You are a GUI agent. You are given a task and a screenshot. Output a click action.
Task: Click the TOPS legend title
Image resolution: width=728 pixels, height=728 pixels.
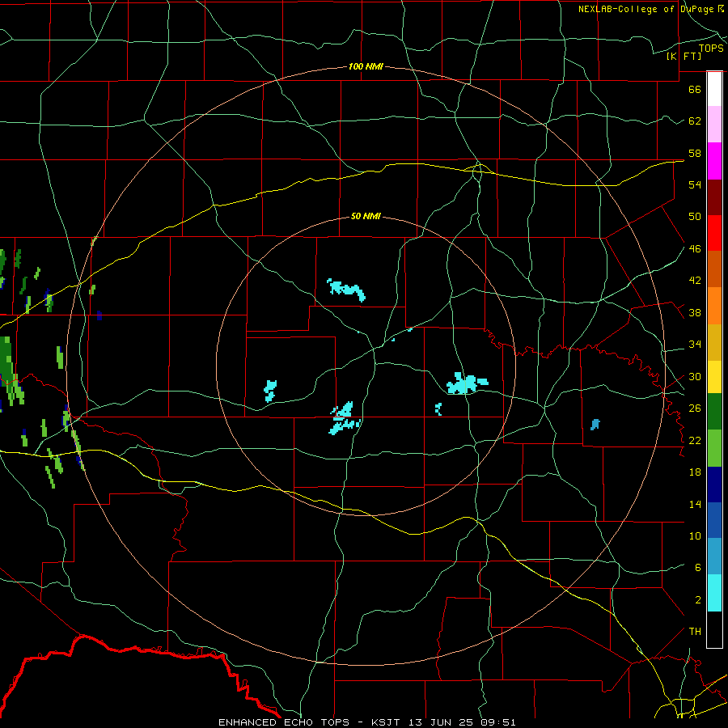(711, 48)
